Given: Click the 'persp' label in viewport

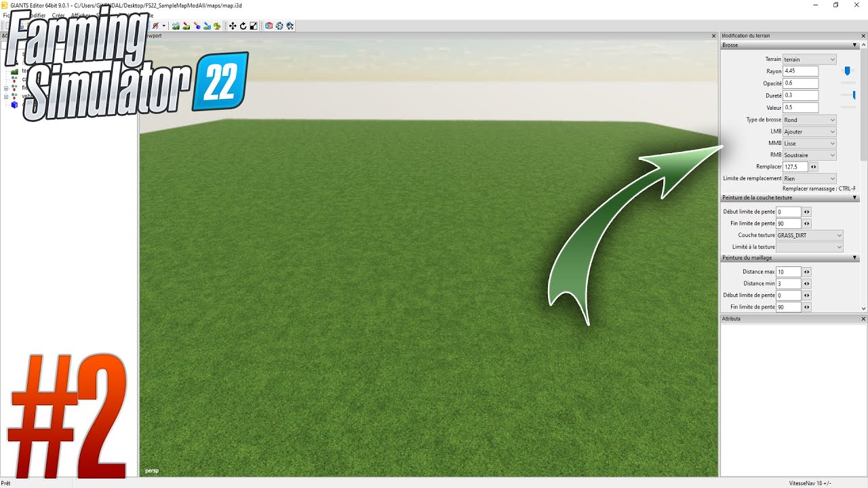Looking at the screenshot, I should click(152, 470).
